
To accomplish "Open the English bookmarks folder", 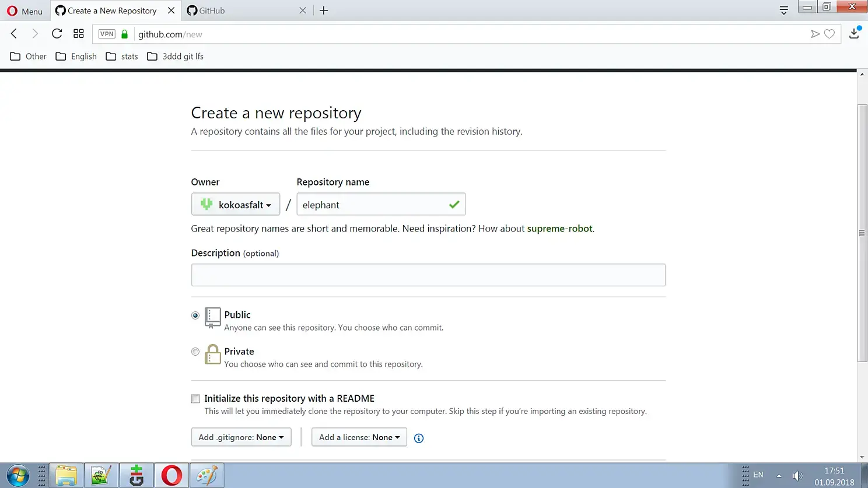I will pyautogui.click(x=76, y=57).
